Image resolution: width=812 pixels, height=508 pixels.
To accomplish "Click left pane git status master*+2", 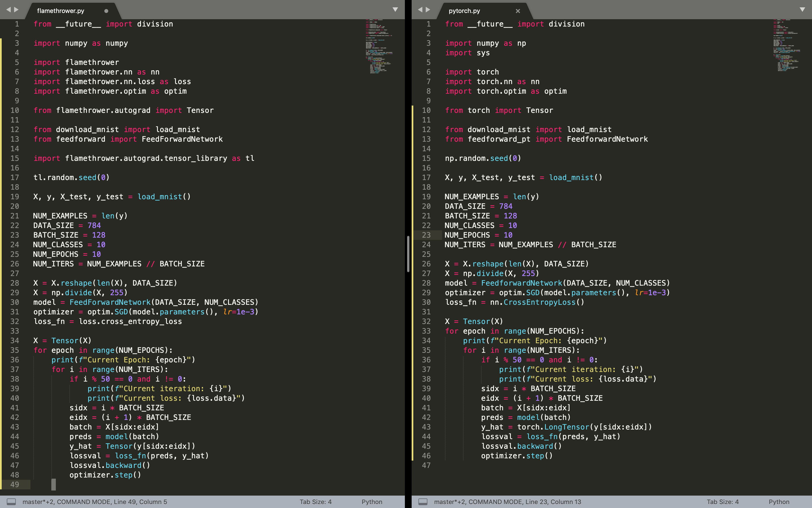I will (x=38, y=502).
